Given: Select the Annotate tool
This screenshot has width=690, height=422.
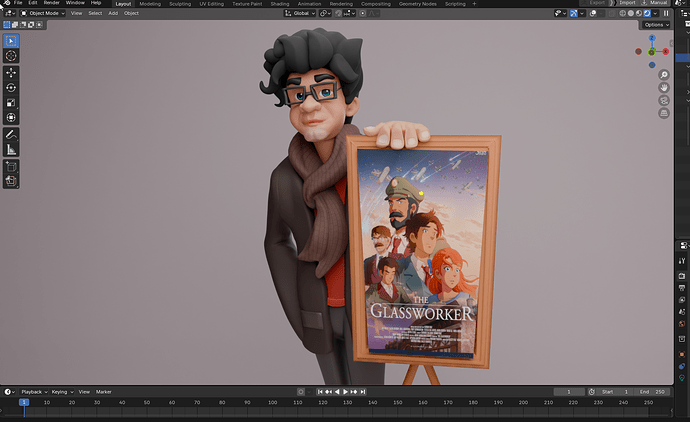Looking at the screenshot, I should (x=11, y=135).
